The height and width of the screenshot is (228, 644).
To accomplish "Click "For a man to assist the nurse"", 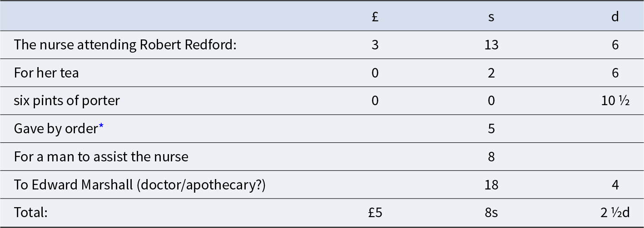I will 101,157.
